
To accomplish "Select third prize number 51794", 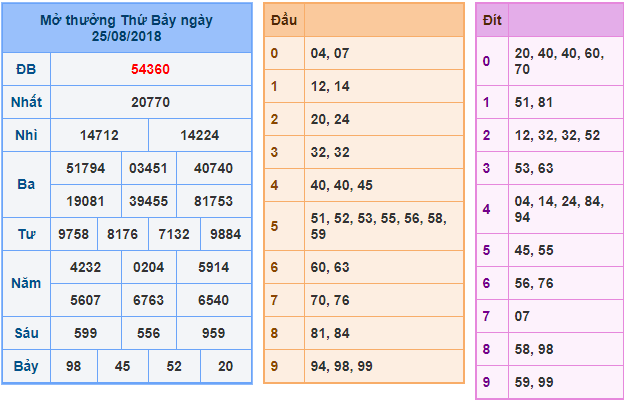I will pos(85,168).
